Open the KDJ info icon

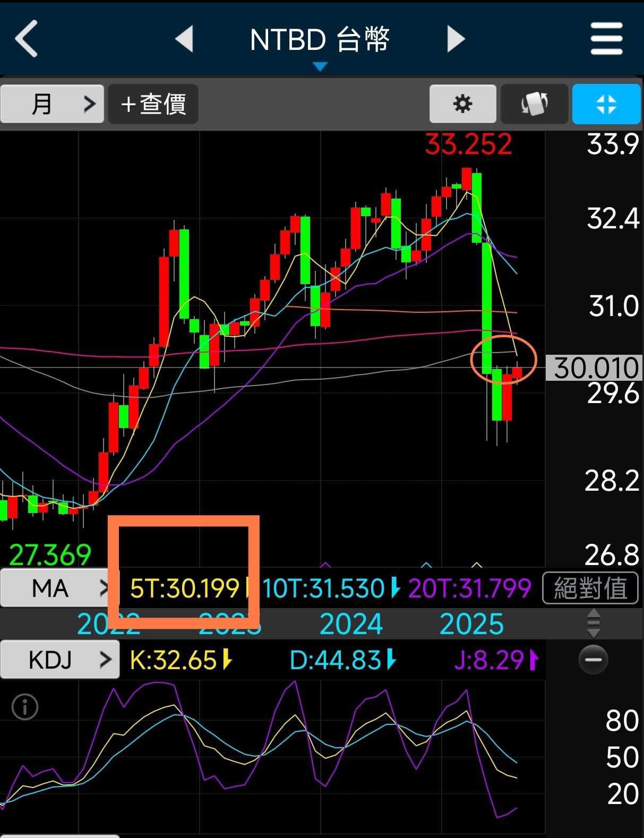click(25, 707)
